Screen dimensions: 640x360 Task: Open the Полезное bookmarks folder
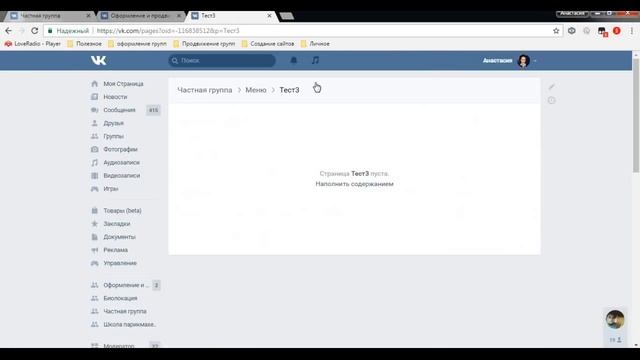click(84, 44)
